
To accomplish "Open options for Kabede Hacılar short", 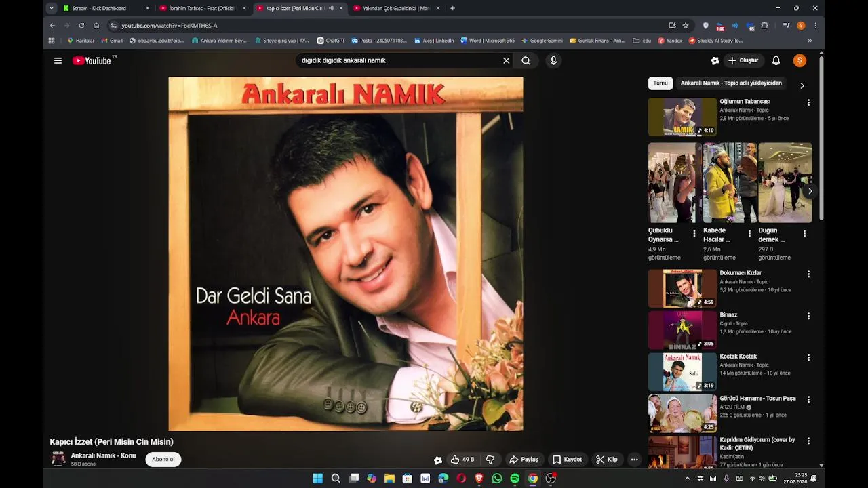I will tap(749, 234).
